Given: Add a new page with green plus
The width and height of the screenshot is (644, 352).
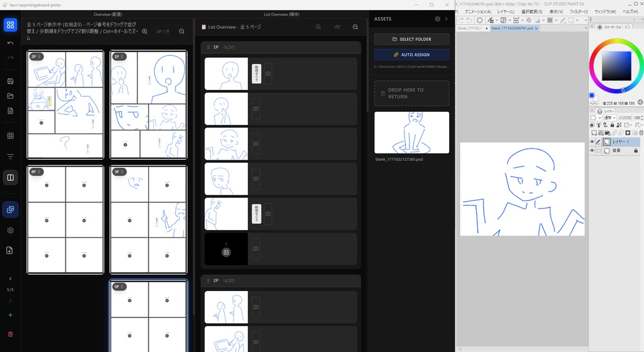Looking at the screenshot, I should tap(10, 315).
